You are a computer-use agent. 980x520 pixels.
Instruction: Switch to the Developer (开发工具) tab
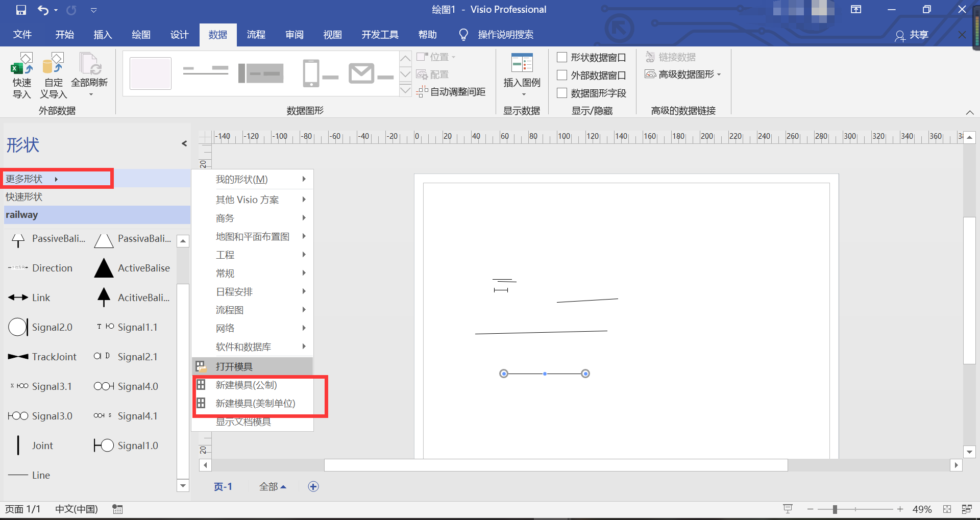380,35
